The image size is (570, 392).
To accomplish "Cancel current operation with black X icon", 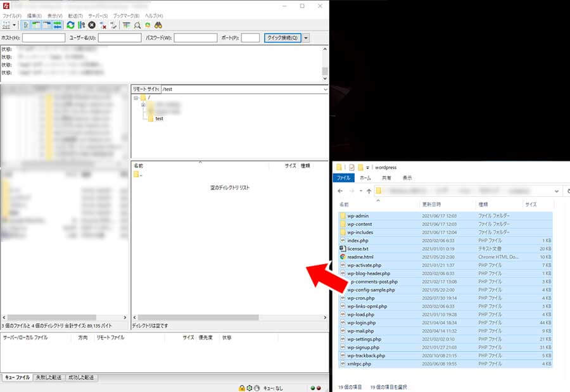I will point(92,25).
